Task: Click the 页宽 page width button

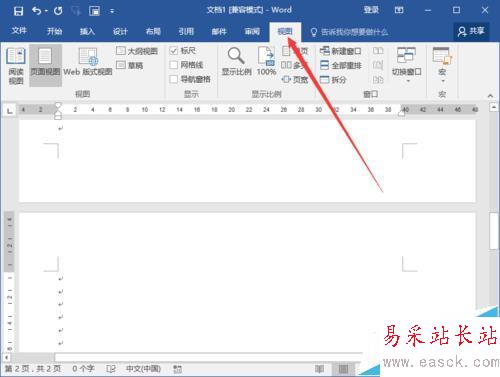Action: pos(295,79)
